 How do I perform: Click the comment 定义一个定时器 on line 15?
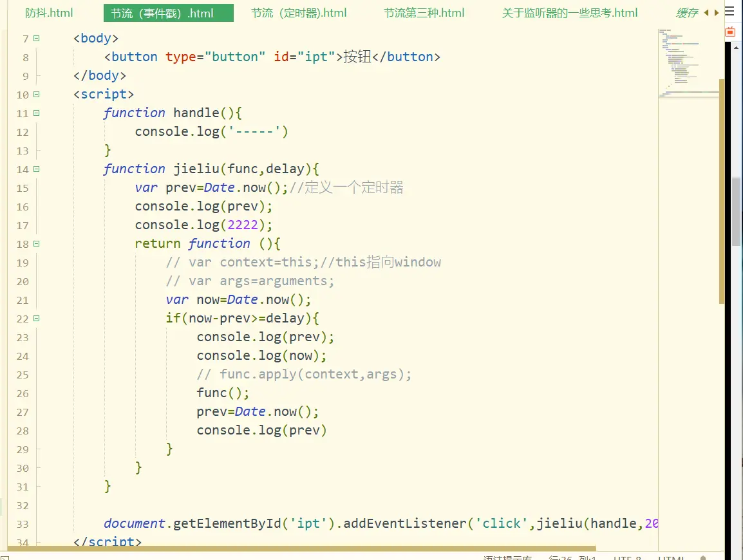(353, 187)
